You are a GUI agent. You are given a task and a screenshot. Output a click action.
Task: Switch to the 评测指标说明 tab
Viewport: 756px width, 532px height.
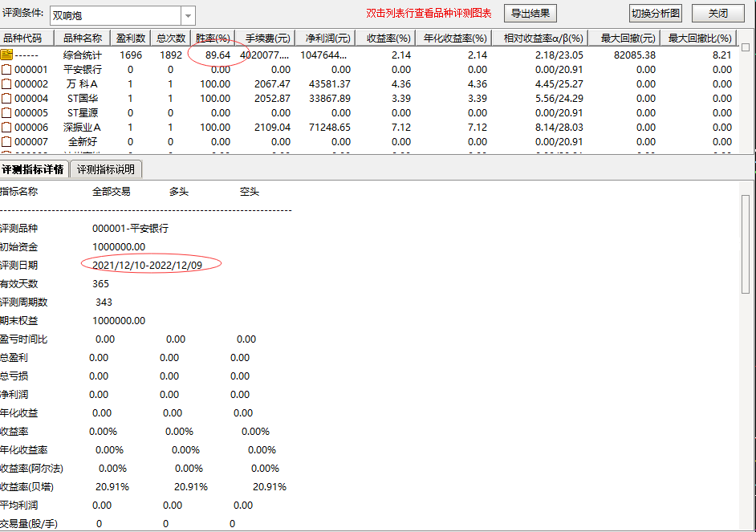point(106,169)
